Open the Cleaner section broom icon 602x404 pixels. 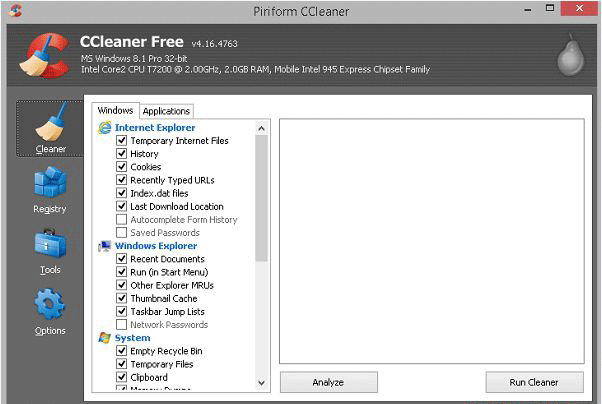pyautogui.click(x=51, y=122)
